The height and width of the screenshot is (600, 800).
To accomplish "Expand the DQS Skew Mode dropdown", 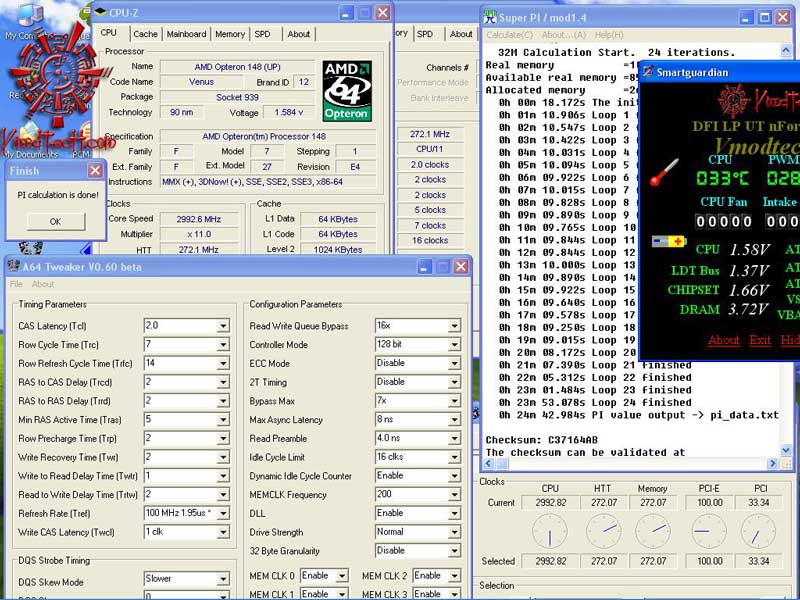I will point(223,579).
